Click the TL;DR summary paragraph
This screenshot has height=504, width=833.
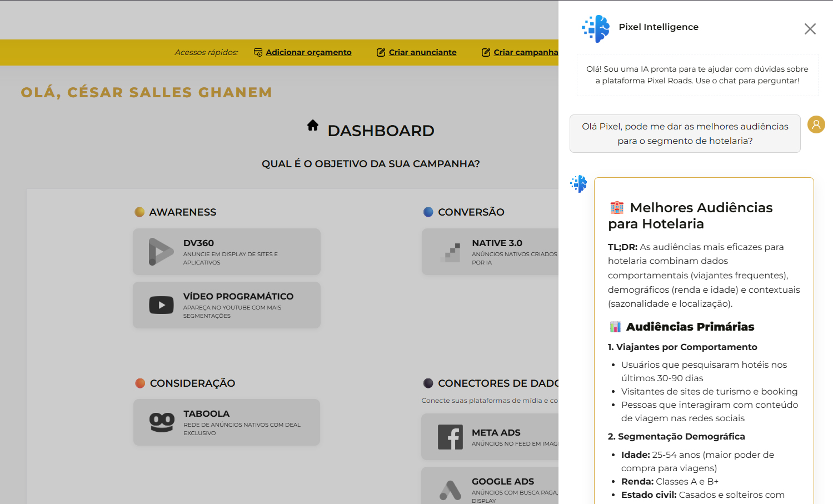[x=704, y=275]
